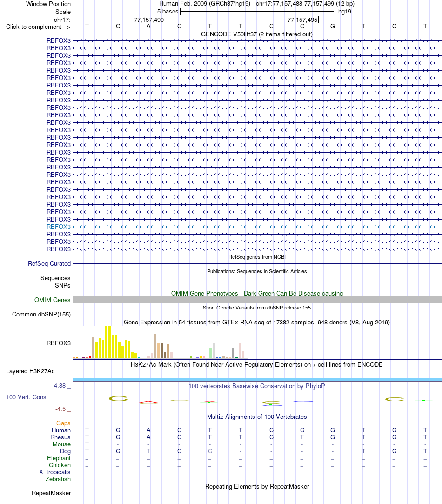The width and height of the screenshot is (442, 504).
Task: Open Repeating Elements by RepeatMasker title
Action: [x=257, y=486]
